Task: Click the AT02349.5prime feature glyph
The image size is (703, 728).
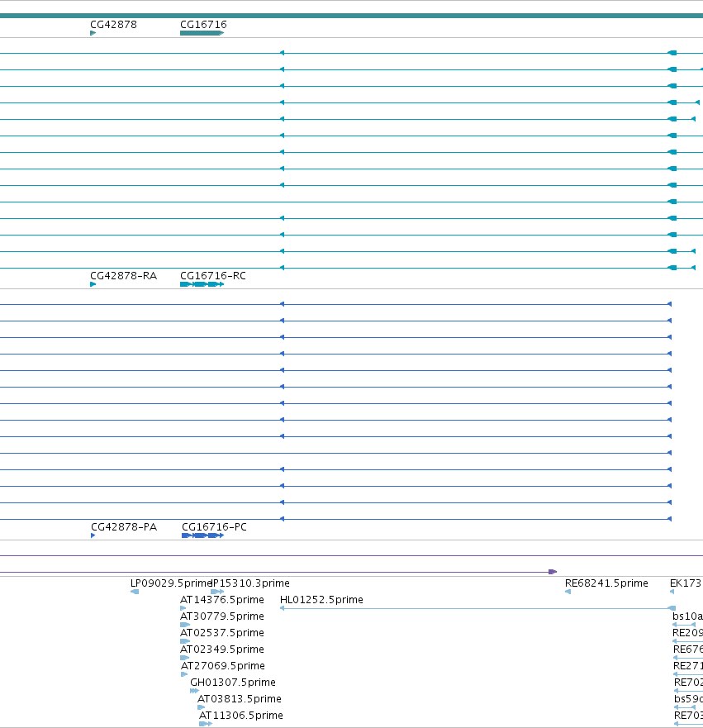Action: [x=184, y=658]
